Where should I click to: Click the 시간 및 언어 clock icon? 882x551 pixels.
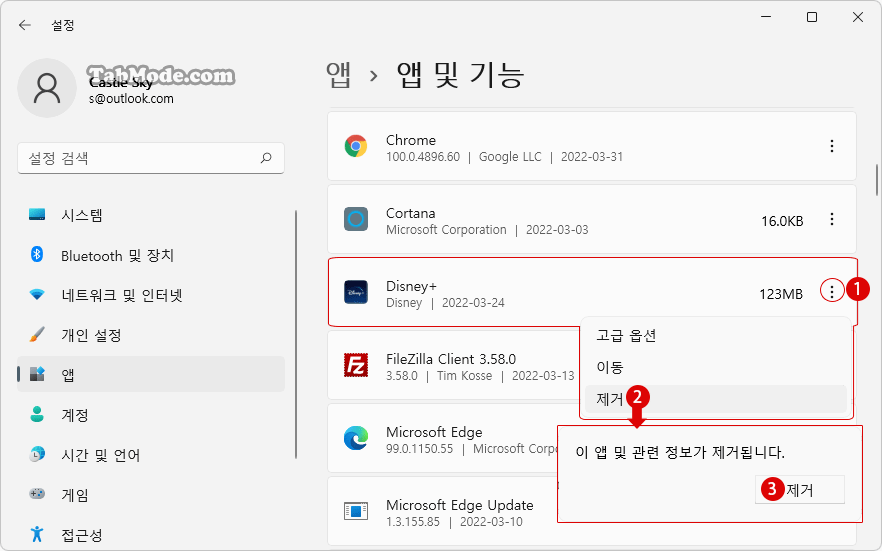pos(37,454)
